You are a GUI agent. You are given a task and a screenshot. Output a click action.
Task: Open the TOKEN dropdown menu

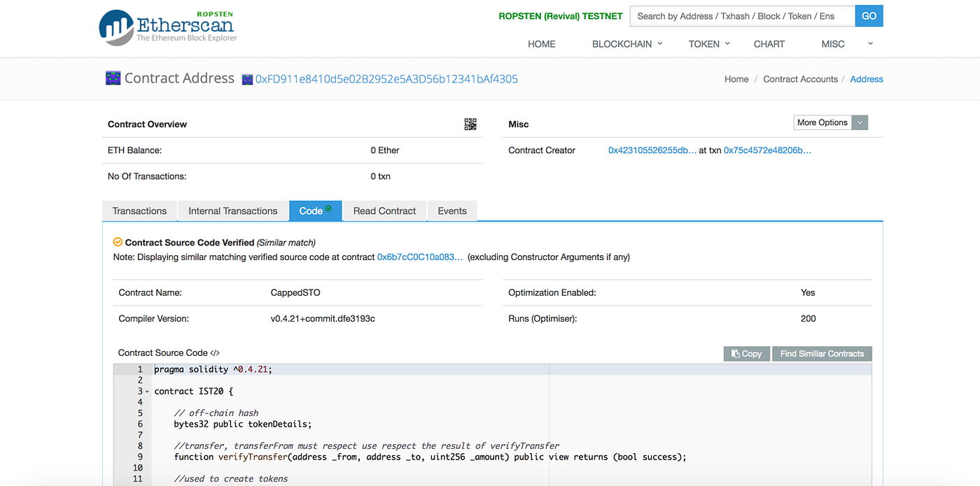(x=709, y=43)
